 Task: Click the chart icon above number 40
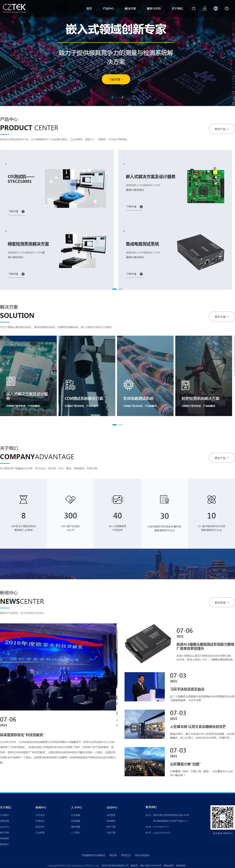click(x=117, y=499)
